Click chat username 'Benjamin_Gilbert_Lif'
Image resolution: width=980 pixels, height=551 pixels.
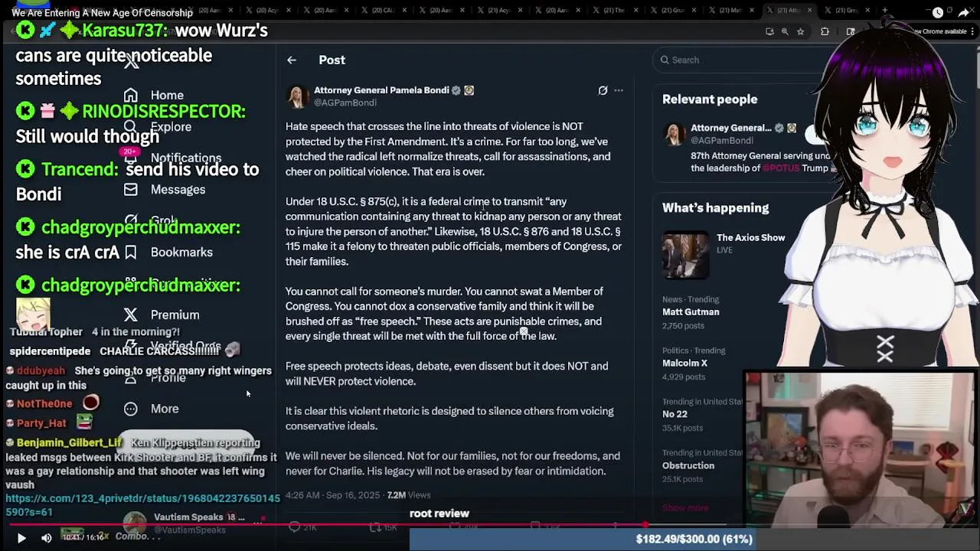[x=69, y=443]
